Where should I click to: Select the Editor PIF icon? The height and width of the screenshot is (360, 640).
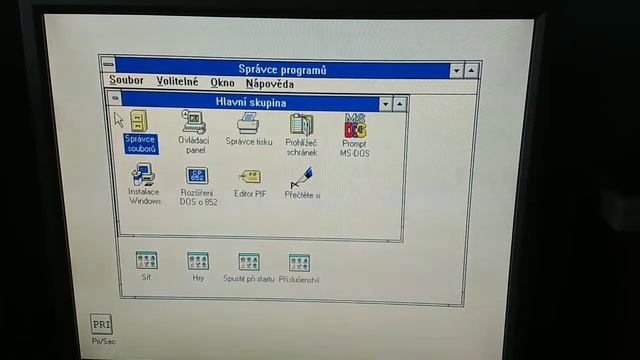pos(249,177)
